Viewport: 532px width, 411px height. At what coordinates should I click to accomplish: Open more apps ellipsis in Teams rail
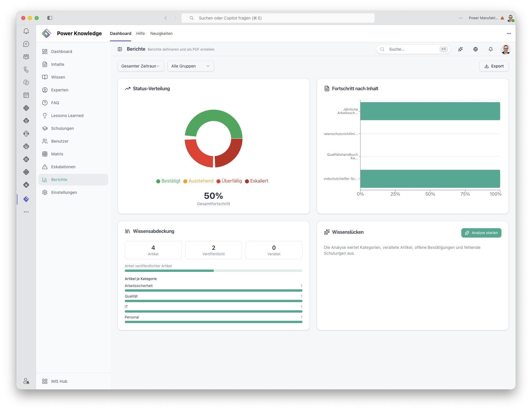coord(26,212)
